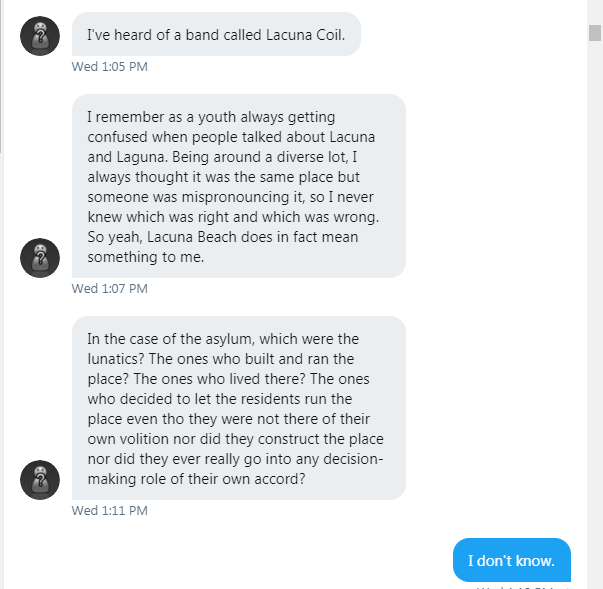Grab the conversation scrollbar thumb
Screen dimensions: 603x589
[595, 32]
